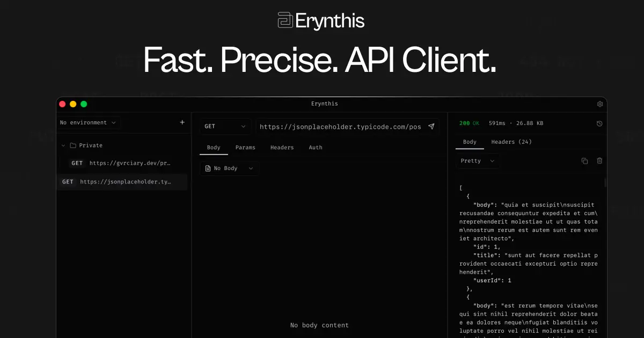Send the request with the paper plane icon
The image size is (644, 338).
[431, 127]
